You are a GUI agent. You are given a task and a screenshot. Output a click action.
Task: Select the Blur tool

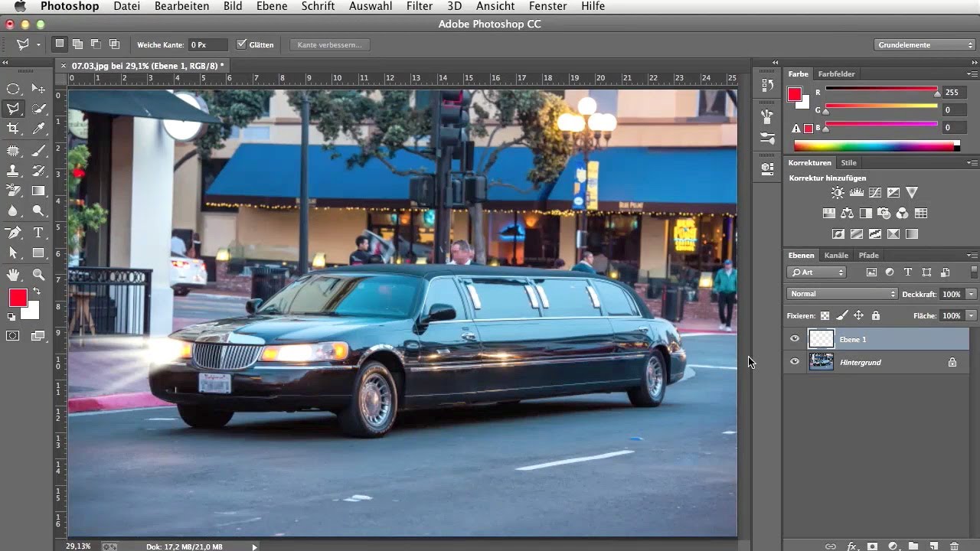pos(13,210)
